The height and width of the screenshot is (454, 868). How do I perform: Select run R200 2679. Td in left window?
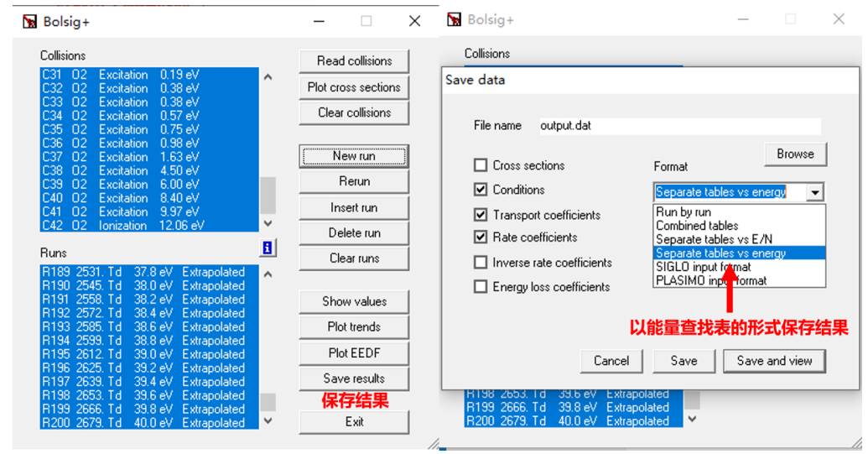click(x=149, y=422)
